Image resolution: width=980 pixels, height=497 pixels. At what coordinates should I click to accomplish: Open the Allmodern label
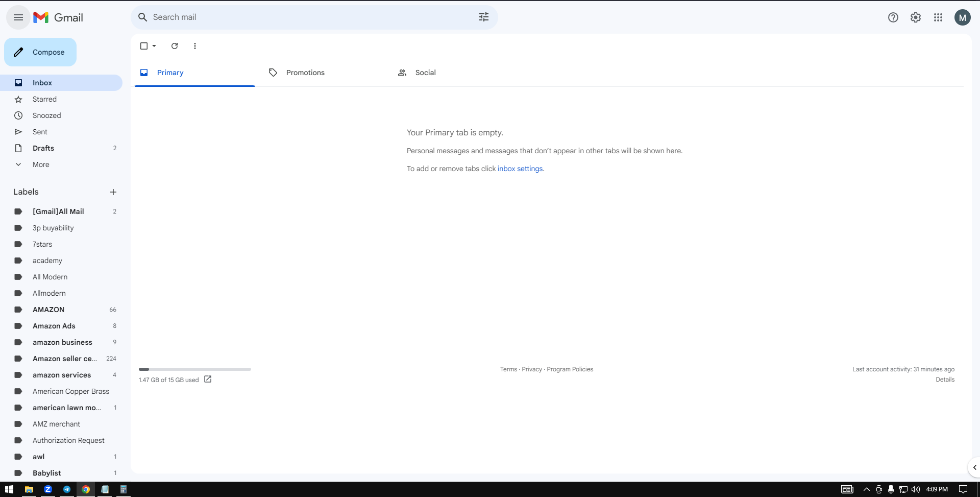[x=61, y=293]
